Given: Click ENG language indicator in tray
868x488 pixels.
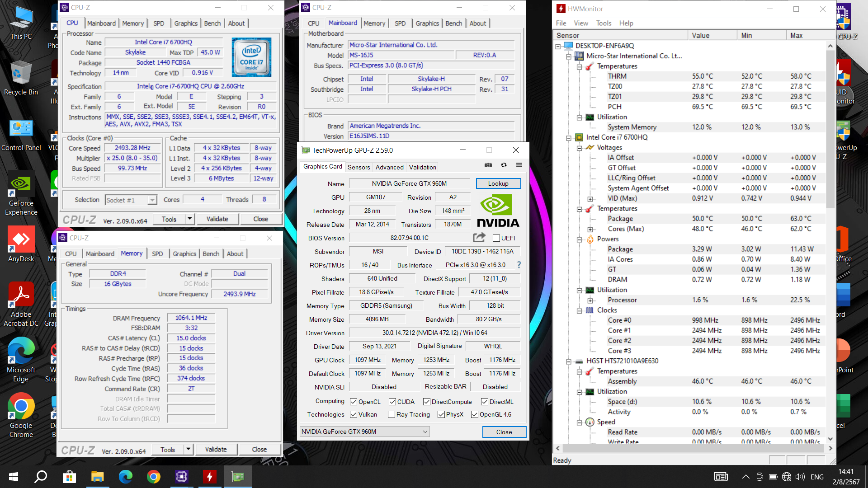Looking at the screenshot, I should tap(817, 477).
